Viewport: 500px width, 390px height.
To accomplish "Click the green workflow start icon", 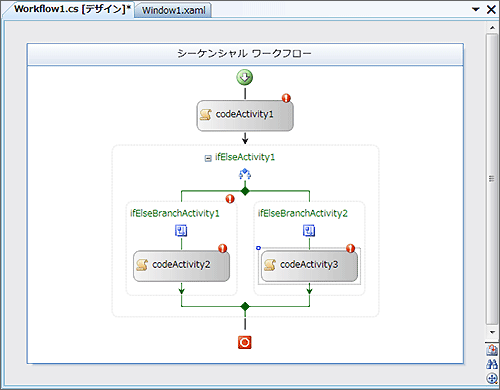I will point(245,77).
